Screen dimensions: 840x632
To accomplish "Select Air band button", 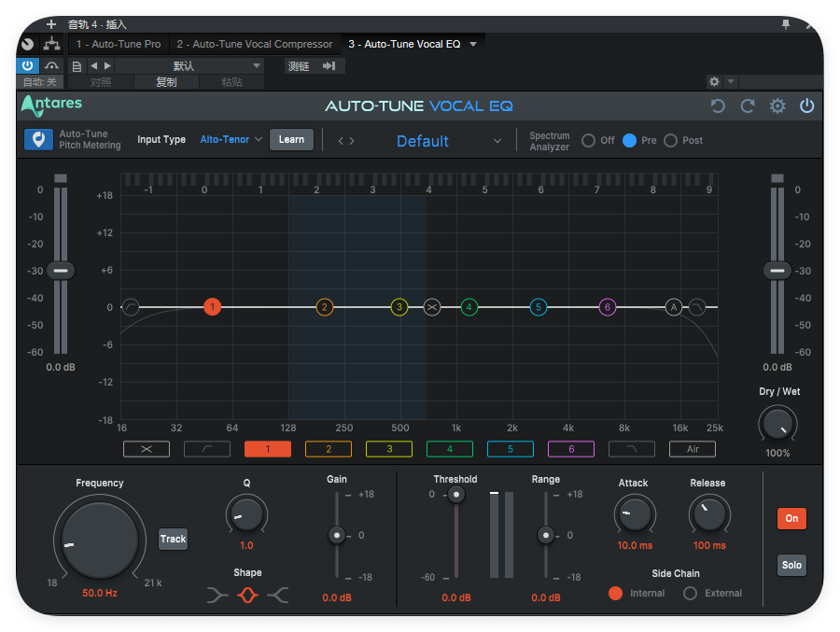I will point(693,449).
